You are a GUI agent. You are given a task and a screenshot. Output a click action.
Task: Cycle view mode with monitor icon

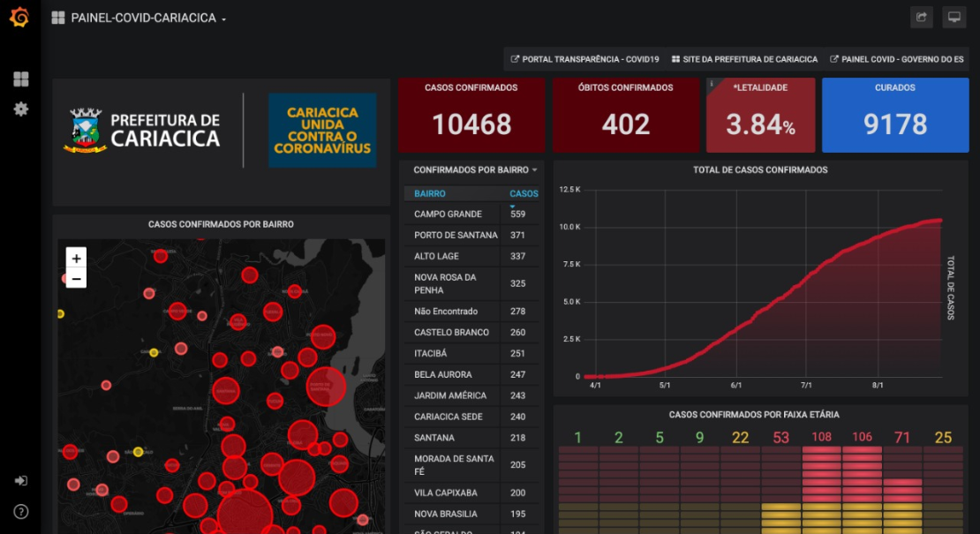click(x=954, y=18)
